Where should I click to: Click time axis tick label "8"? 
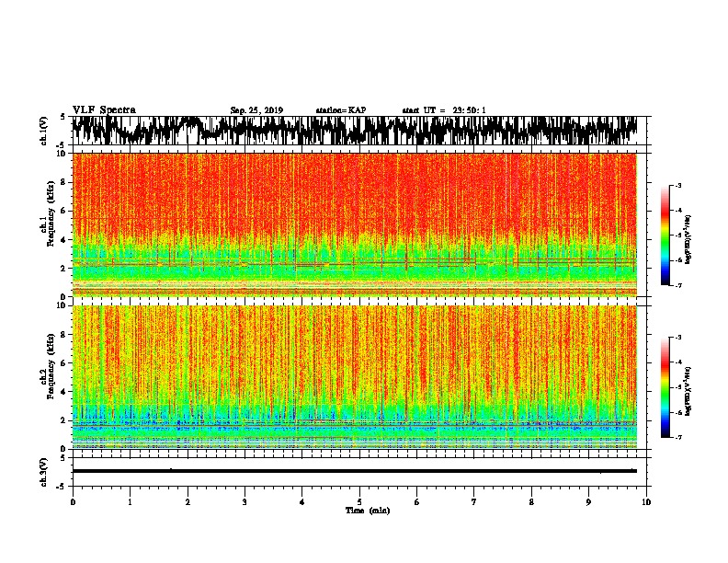(531, 502)
